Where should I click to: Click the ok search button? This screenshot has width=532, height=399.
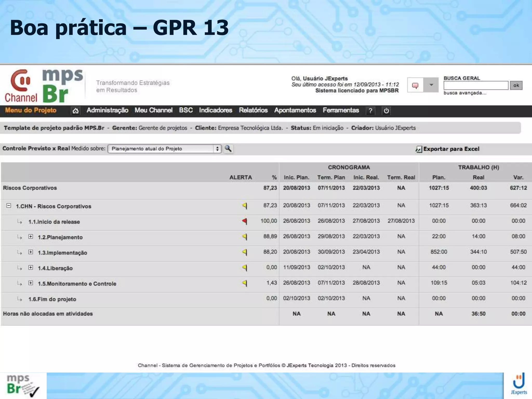click(516, 85)
